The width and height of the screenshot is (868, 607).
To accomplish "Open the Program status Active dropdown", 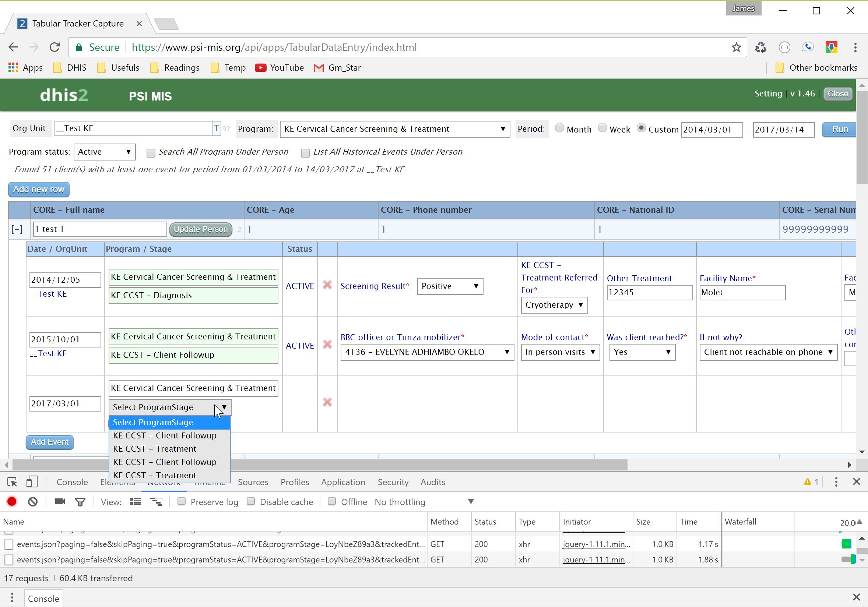I will point(104,152).
